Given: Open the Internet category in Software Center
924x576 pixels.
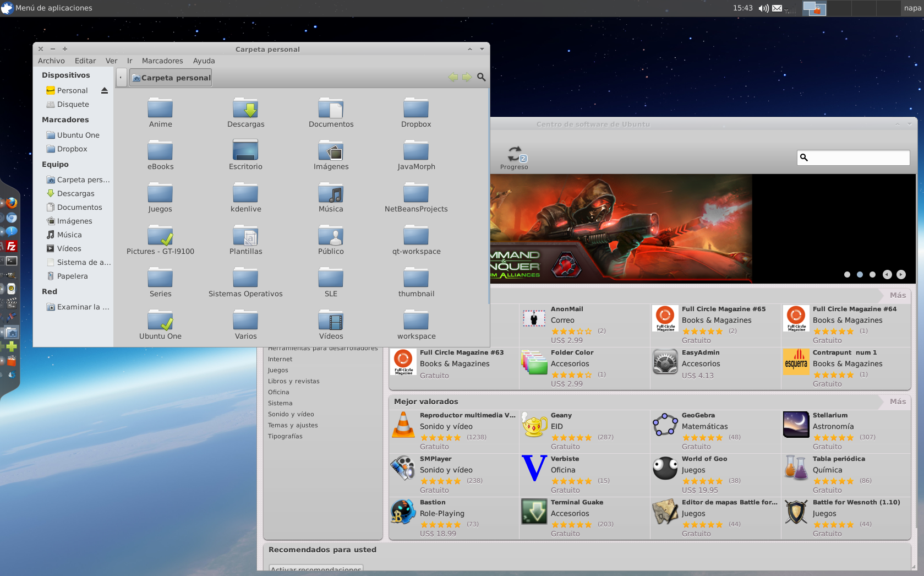Looking at the screenshot, I should [x=280, y=359].
